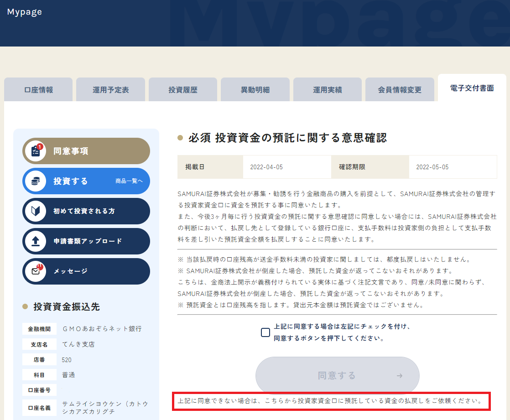Select the 電子交付書面 tab

pyautogui.click(x=472, y=88)
